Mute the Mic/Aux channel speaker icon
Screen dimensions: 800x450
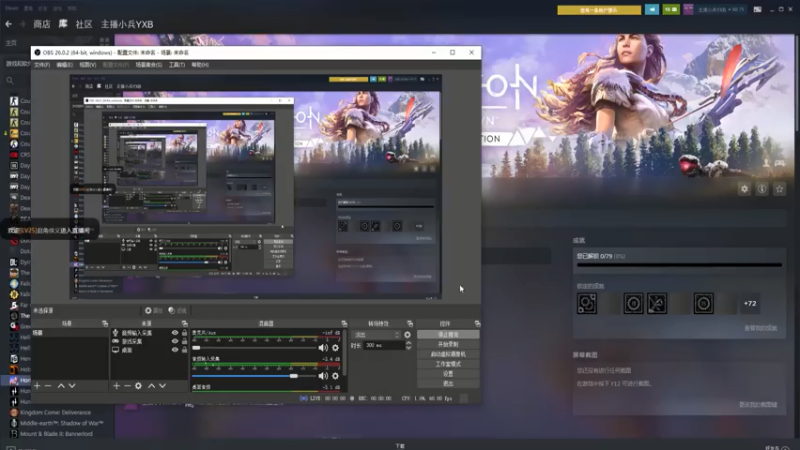pos(323,347)
